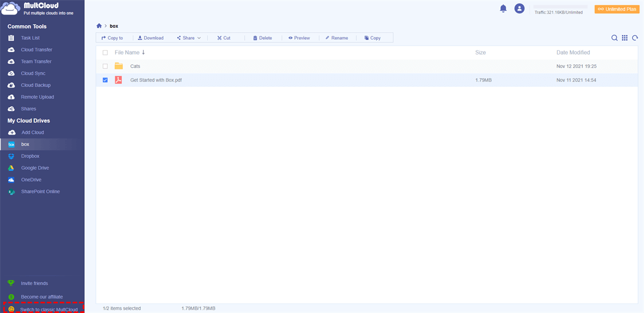Click Copy to in toolbar
The height and width of the screenshot is (313, 644).
tap(112, 38)
